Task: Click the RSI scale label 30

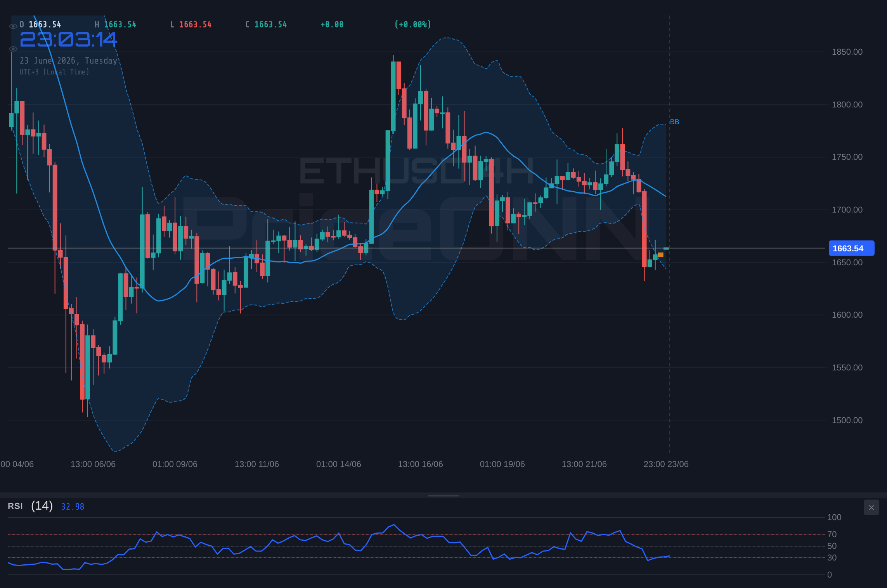Action: click(832, 558)
